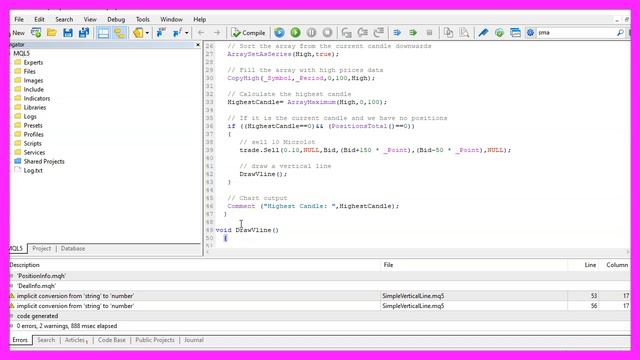Click the forward navigation arrow
The width and height of the screenshot is (640, 360).
click(217, 33)
